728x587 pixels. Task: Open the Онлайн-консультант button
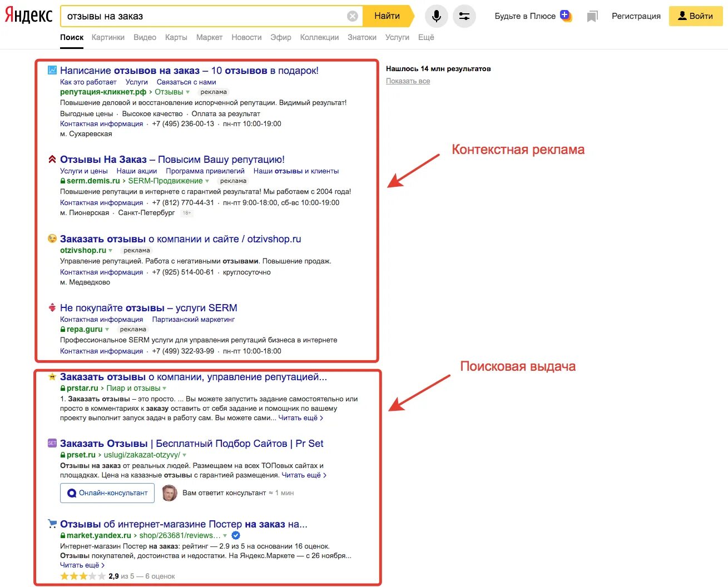[107, 493]
